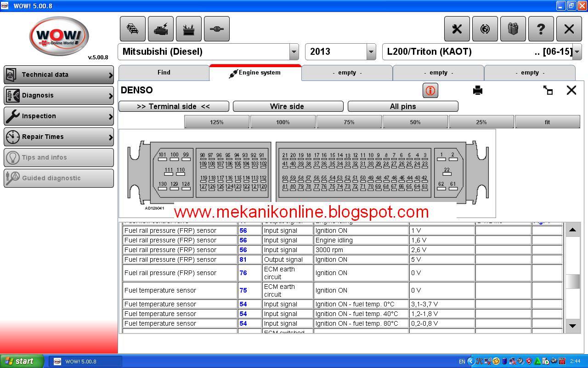Open the vehicle selection icon in toolbar
Viewport: 588px width, 368px height.
pyautogui.click(x=133, y=29)
